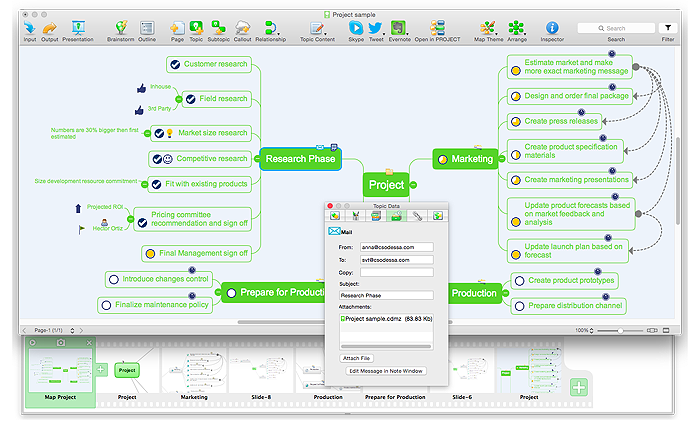Viewport: 700px width, 443px height.
Task: Switch to the mail tab in Topic Data
Action: 395,215
